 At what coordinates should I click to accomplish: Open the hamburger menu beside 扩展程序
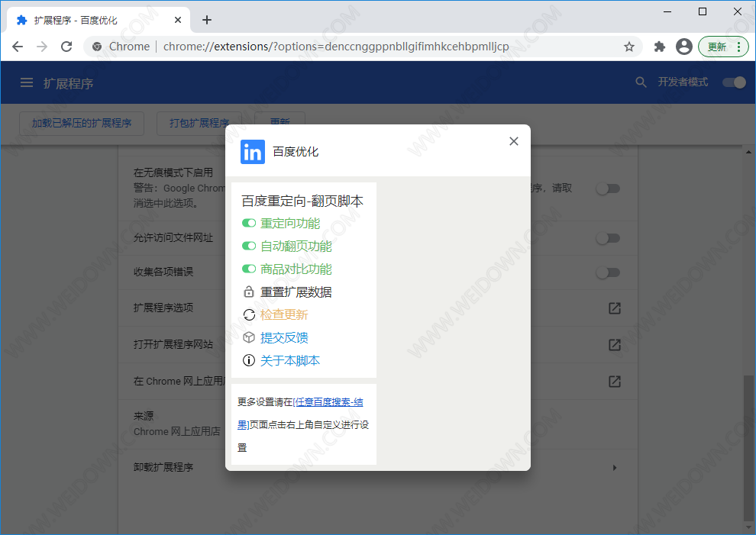coord(27,83)
